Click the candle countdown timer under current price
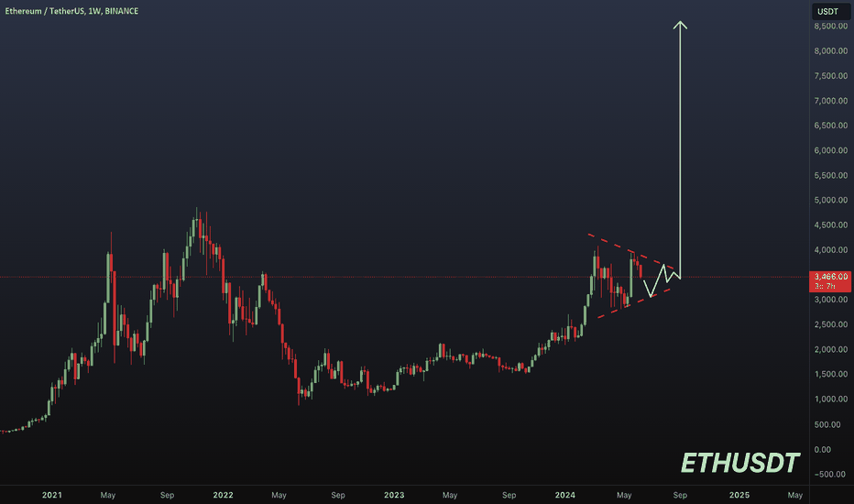 pos(825,286)
